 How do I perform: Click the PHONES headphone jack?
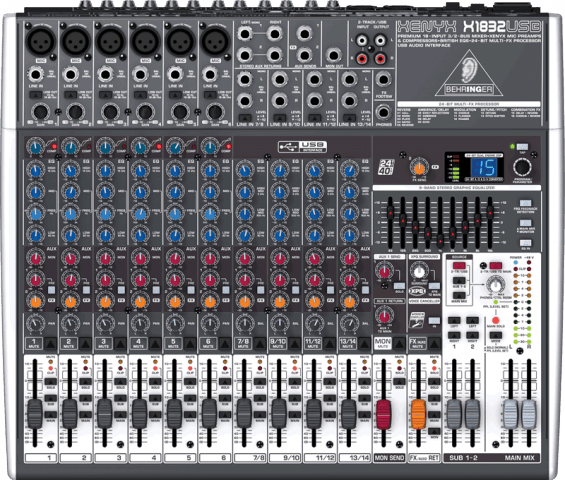383,112
